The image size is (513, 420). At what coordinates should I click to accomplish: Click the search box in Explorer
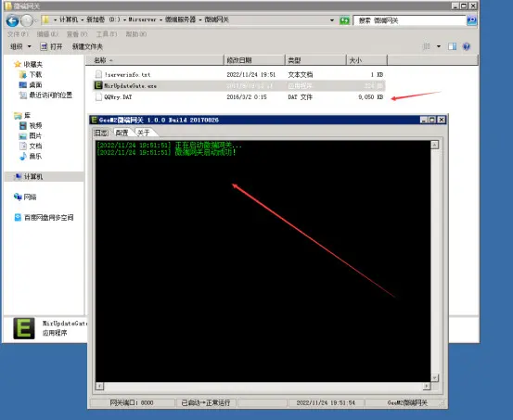(409, 20)
